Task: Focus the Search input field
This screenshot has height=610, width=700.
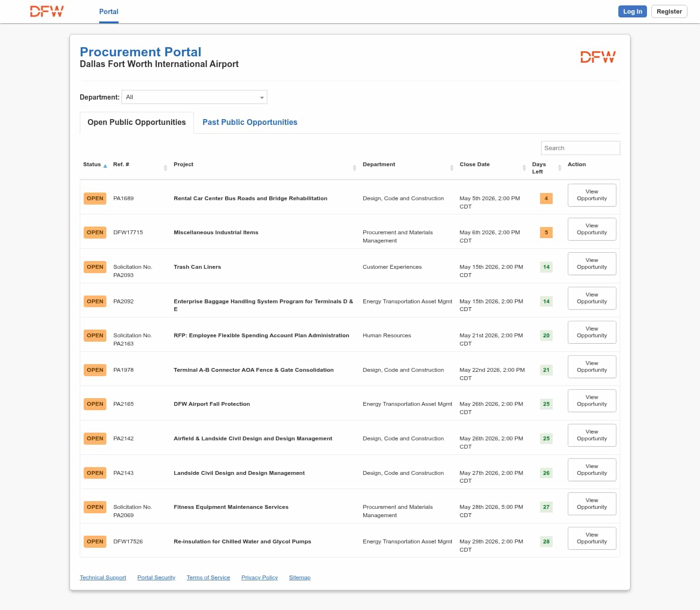Action: pos(580,148)
